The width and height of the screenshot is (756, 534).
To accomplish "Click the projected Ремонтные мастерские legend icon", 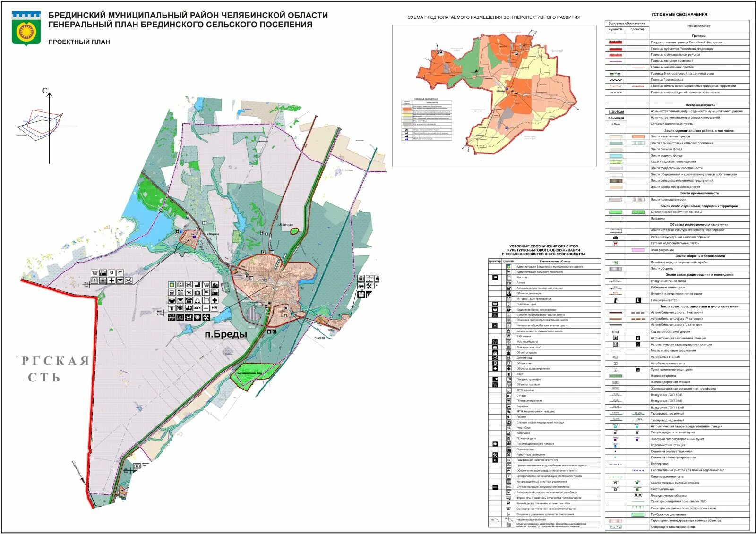I will pyautogui.click(x=495, y=455).
